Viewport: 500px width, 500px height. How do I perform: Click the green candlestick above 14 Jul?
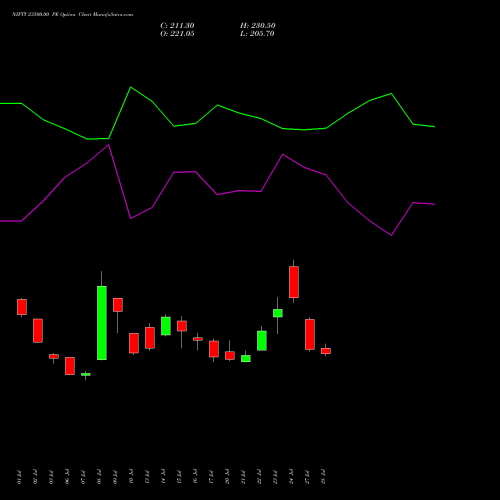pyautogui.click(x=166, y=326)
